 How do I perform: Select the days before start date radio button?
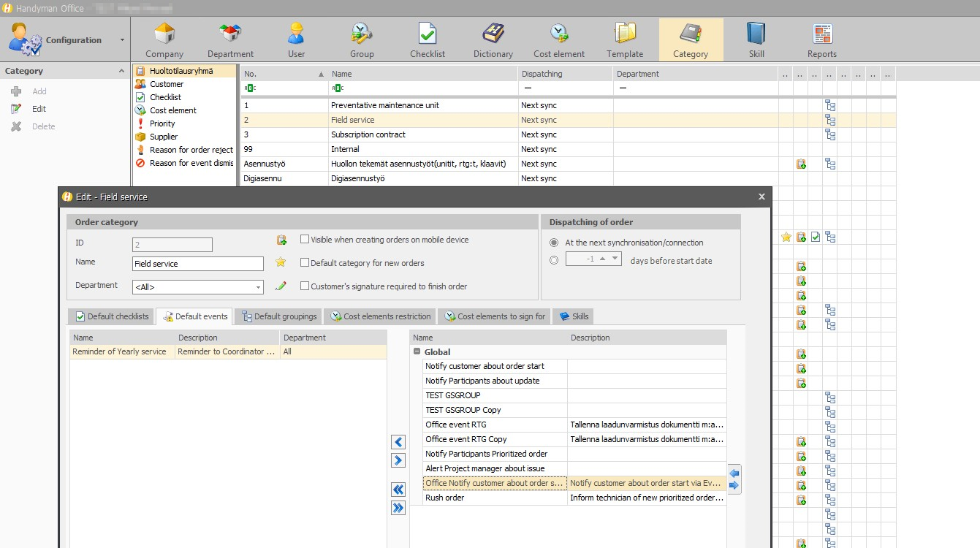coord(554,260)
